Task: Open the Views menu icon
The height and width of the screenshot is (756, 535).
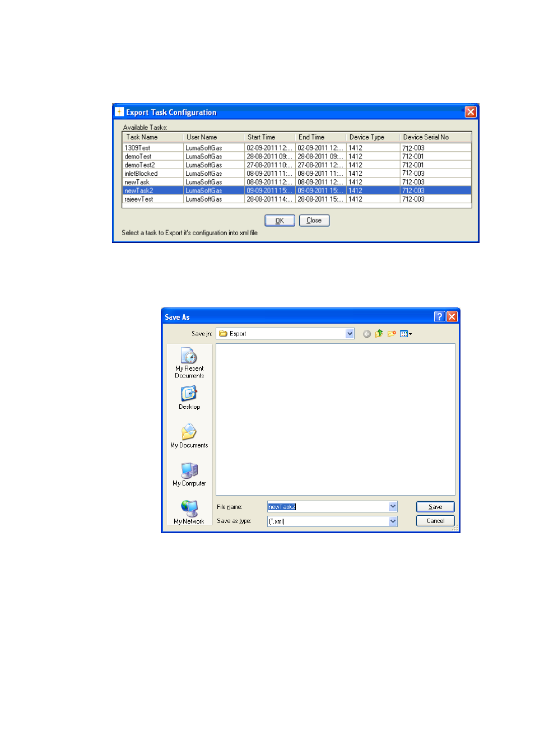Action: [x=406, y=334]
